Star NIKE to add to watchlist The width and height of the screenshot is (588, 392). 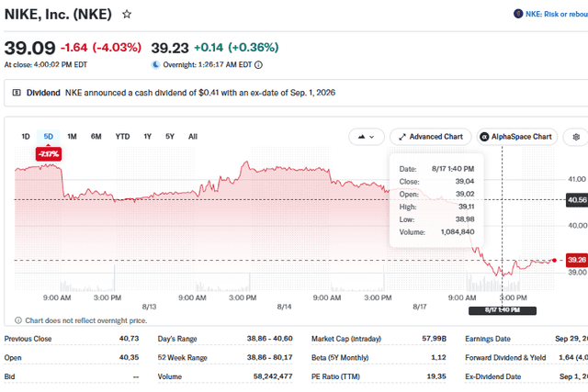pyautogui.click(x=127, y=15)
